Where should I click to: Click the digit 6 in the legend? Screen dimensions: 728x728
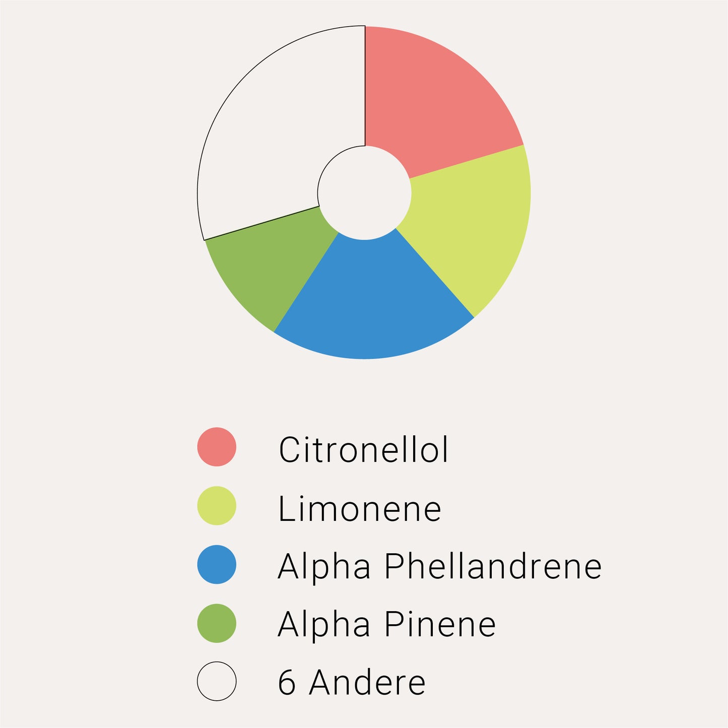pos(287,683)
